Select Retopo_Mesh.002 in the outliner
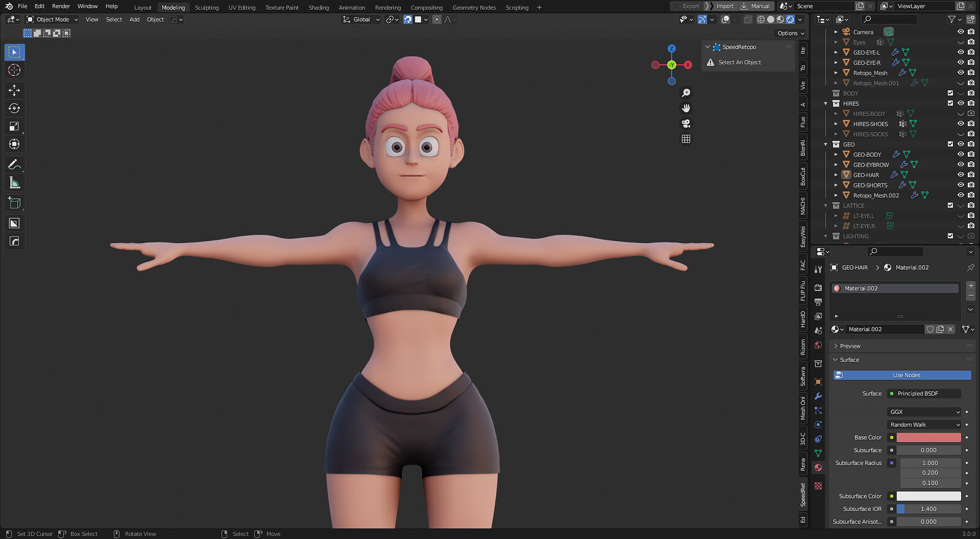The height and width of the screenshot is (539, 980). click(876, 195)
